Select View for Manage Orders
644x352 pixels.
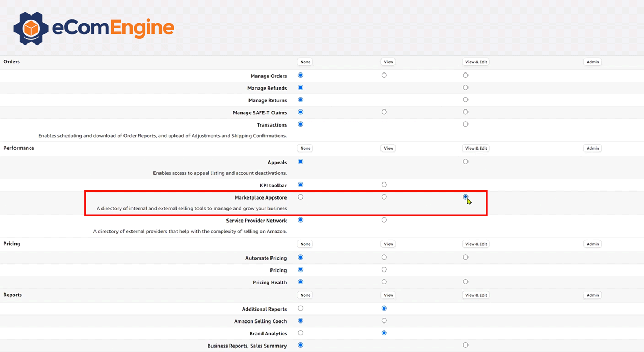[x=384, y=75]
